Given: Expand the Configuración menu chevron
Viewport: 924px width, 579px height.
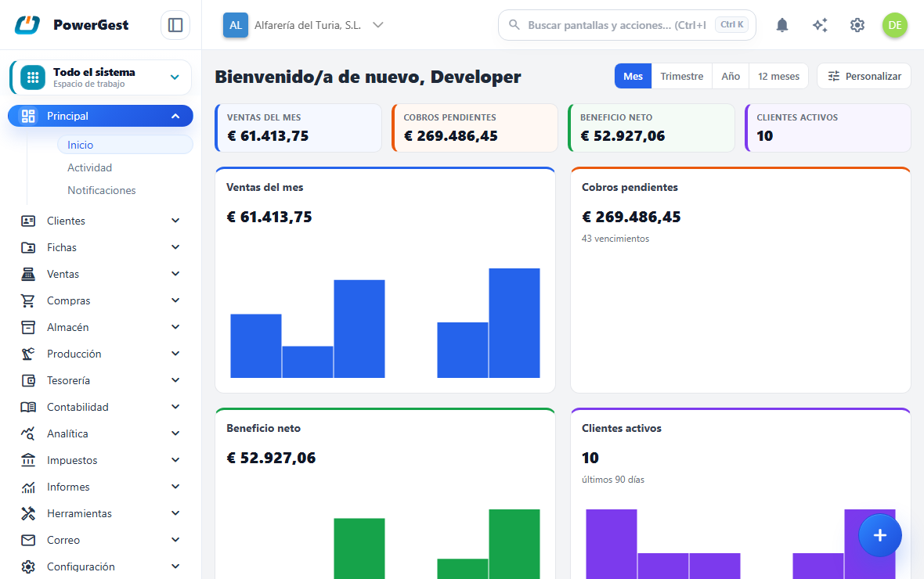Looking at the screenshot, I should coord(175,566).
